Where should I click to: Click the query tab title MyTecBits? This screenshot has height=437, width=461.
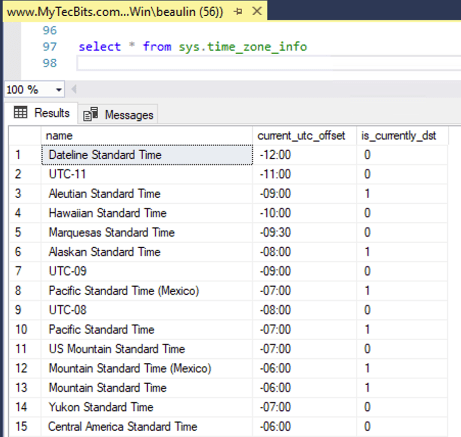[x=115, y=12]
